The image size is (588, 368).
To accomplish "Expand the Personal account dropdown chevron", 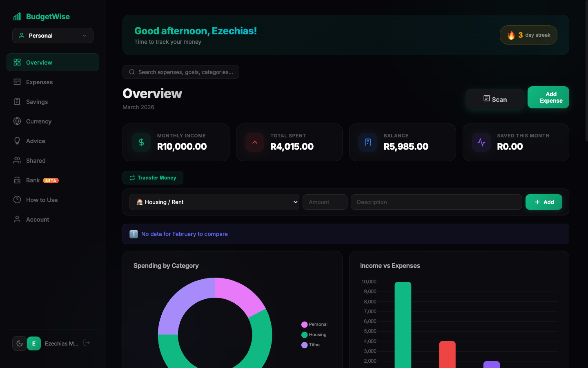I will (85, 36).
